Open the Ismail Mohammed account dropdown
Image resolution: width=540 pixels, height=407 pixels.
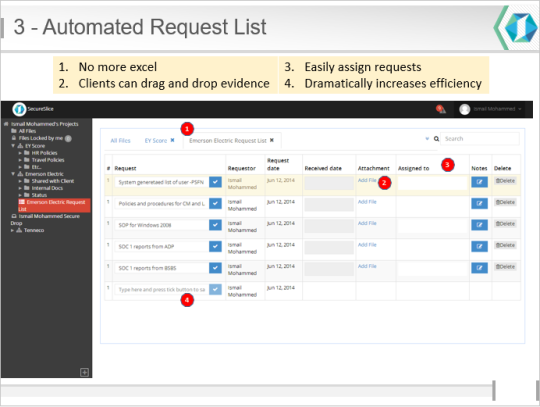click(x=497, y=109)
